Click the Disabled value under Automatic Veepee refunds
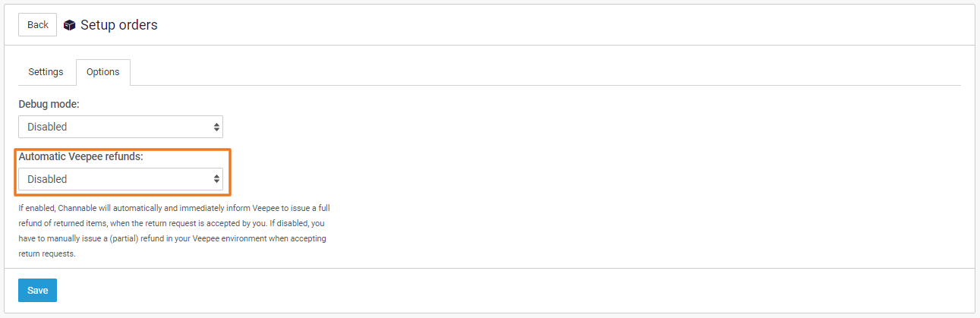The image size is (980, 318). pos(47,179)
